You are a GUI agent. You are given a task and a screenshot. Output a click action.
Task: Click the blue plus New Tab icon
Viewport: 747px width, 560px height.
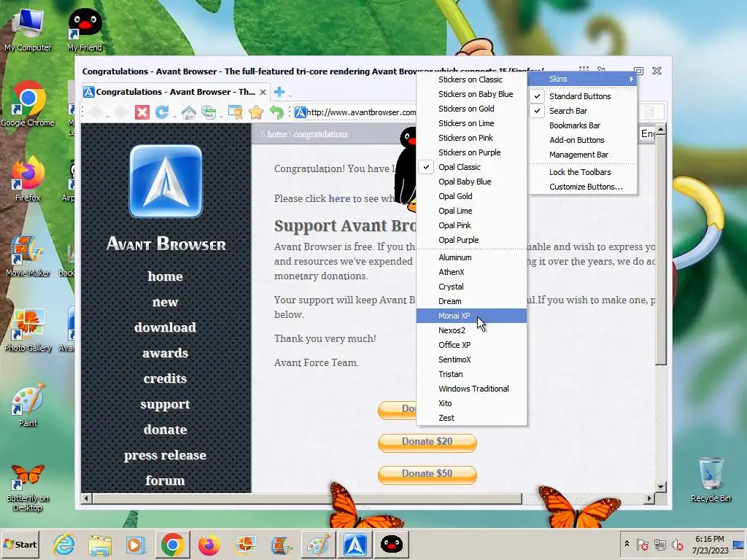coord(279,92)
